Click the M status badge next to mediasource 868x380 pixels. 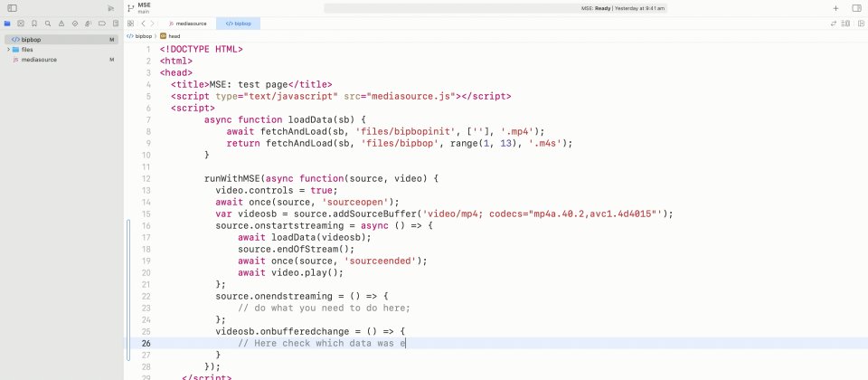[x=112, y=60]
